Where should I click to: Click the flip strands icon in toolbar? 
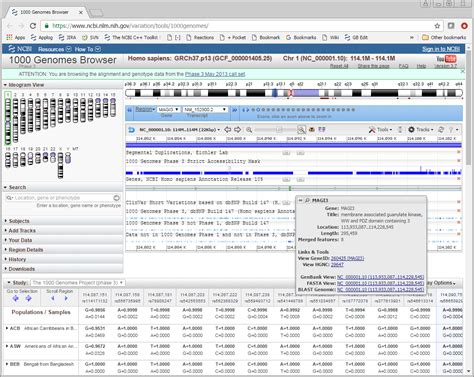click(322, 129)
